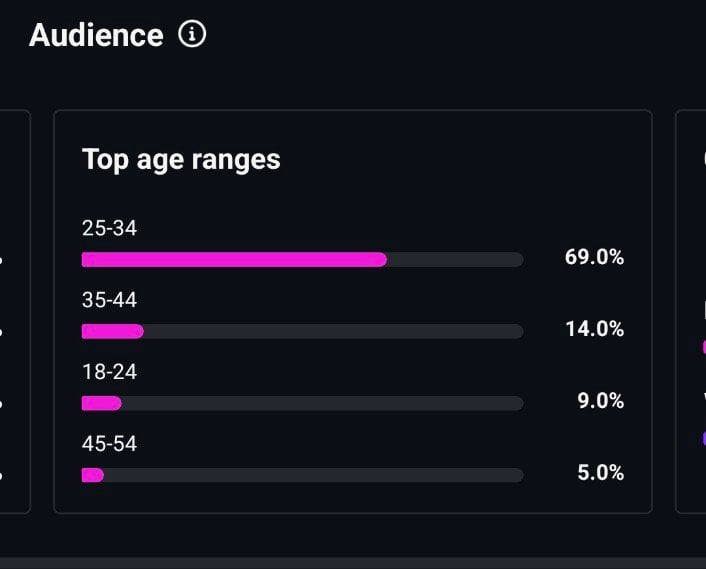Click the pink filled part of 18-24 bar
Image resolution: width=706 pixels, height=569 pixels.
[101, 403]
